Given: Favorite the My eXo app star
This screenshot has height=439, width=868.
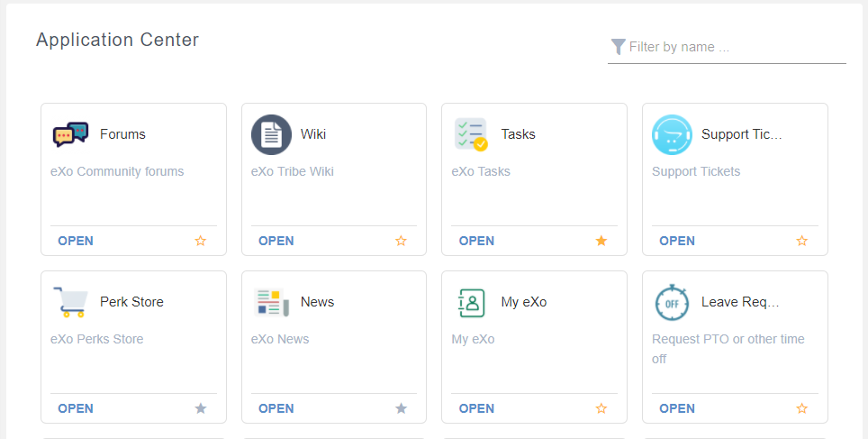Looking at the screenshot, I should [601, 408].
